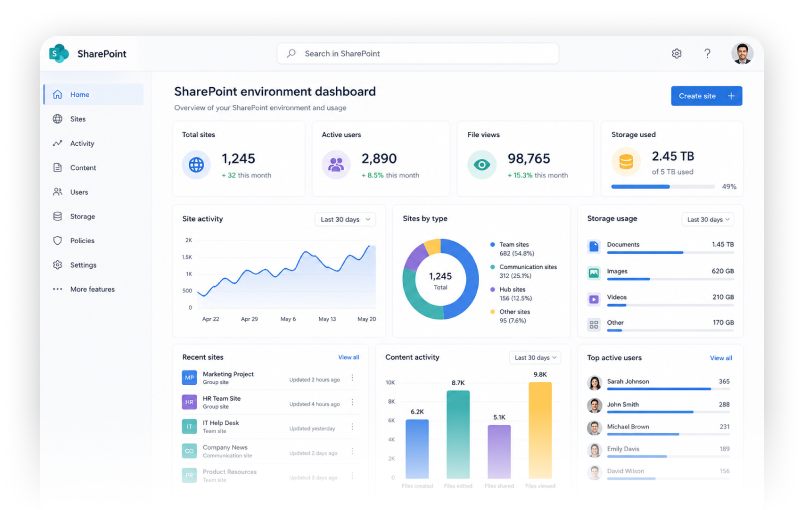Click the File views eye icon
The width and height of the screenshot is (804, 510).
pyautogui.click(x=481, y=165)
